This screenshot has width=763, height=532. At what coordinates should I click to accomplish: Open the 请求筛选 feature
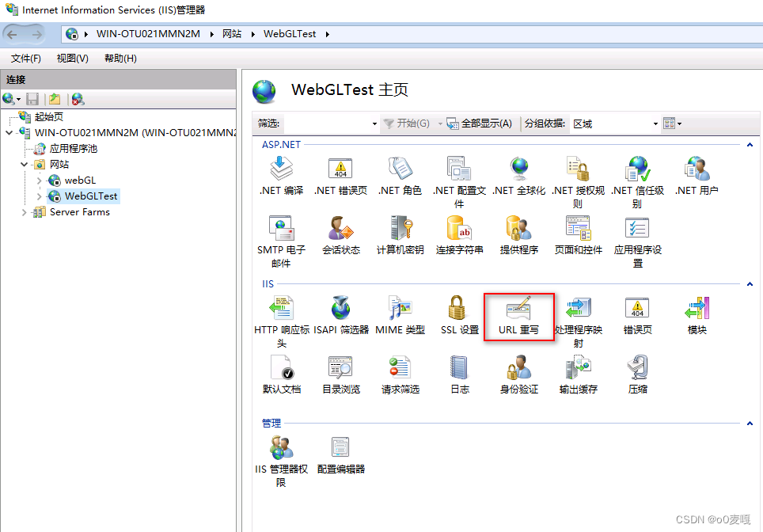click(400, 374)
